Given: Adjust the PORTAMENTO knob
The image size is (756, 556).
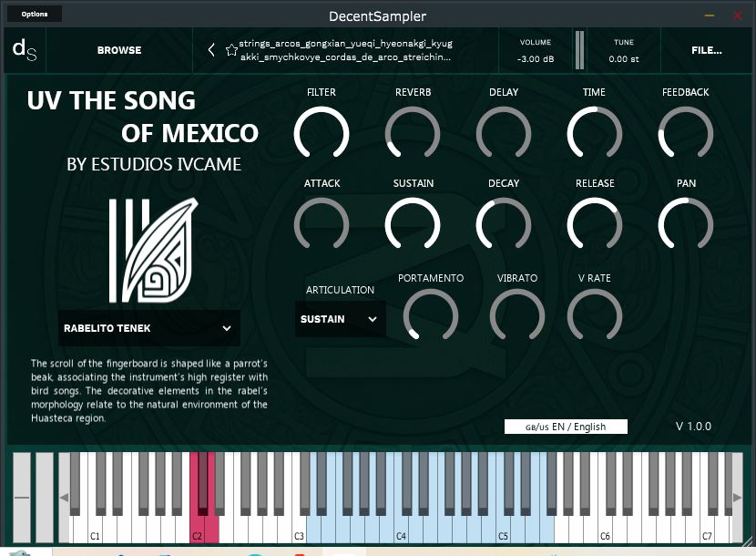Looking at the screenshot, I should pyautogui.click(x=431, y=316).
